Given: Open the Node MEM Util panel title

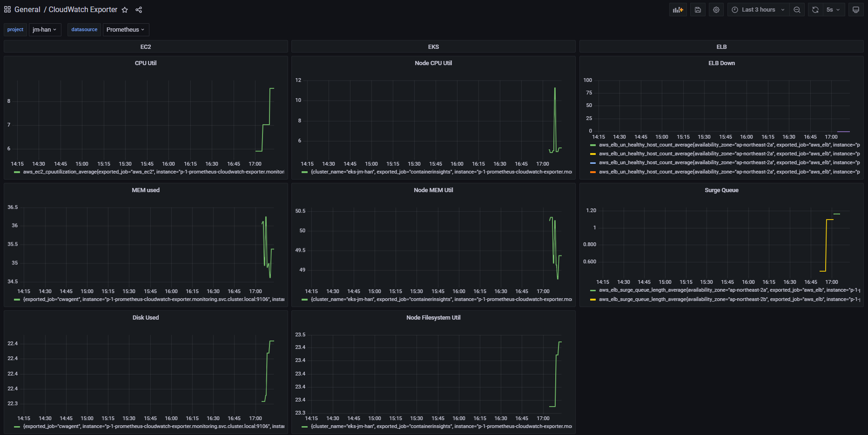Looking at the screenshot, I should pyautogui.click(x=433, y=190).
